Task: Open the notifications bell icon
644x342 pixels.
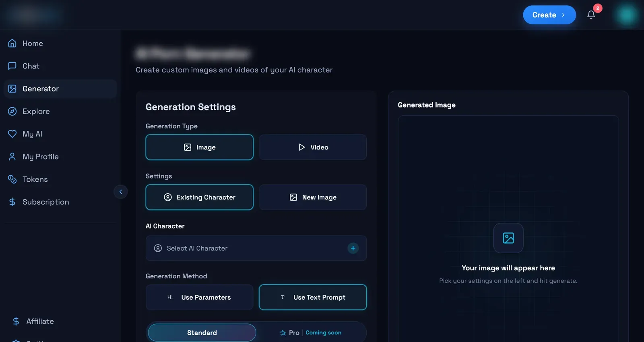Action: coord(591,15)
